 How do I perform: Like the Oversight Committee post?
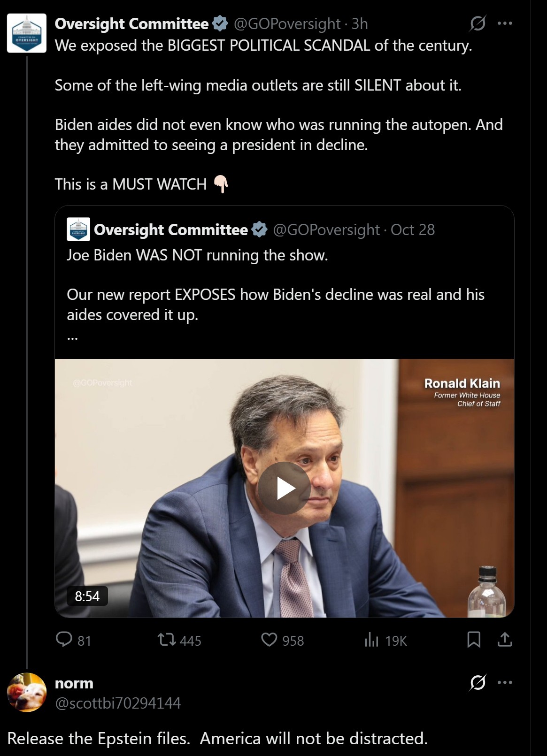click(269, 640)
